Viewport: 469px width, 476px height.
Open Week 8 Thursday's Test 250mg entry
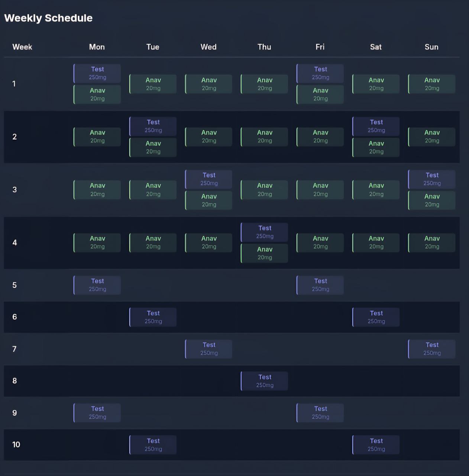click(265, 381)
